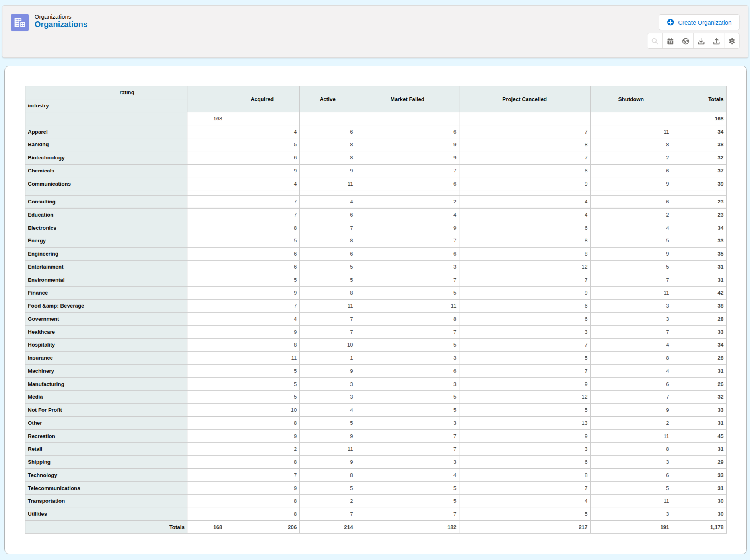Click the Telecommunications row label

tap(54, 488)
